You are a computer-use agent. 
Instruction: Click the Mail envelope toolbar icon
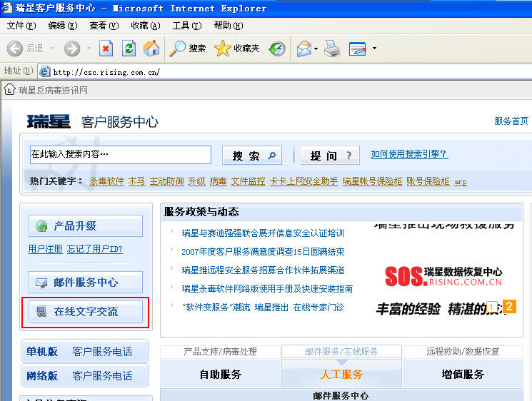[304, 49]
